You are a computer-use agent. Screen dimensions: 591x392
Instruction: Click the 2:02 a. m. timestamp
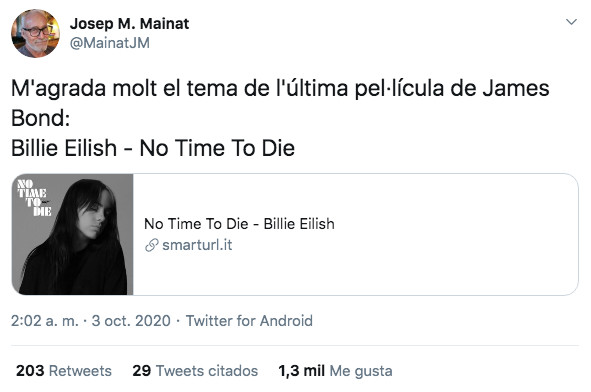point(44,321)
